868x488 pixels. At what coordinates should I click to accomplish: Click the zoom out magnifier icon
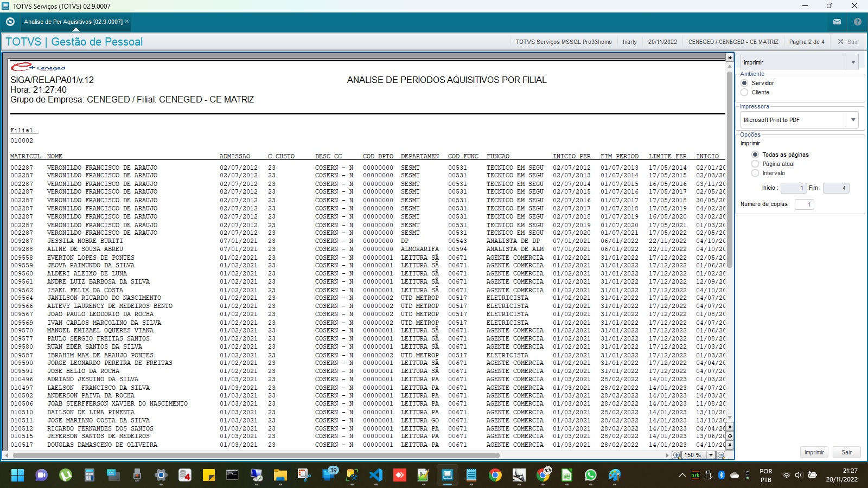(x=721, y=455)
